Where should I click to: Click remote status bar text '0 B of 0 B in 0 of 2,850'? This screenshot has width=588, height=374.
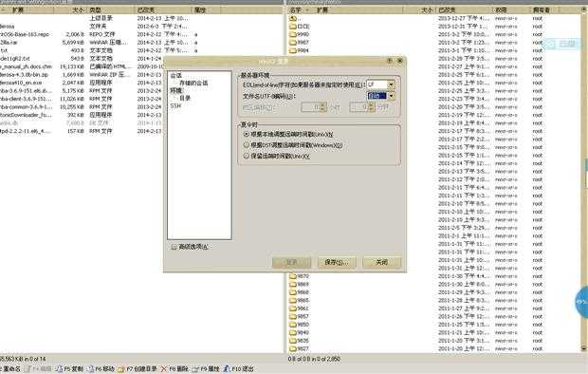(314, 359)
